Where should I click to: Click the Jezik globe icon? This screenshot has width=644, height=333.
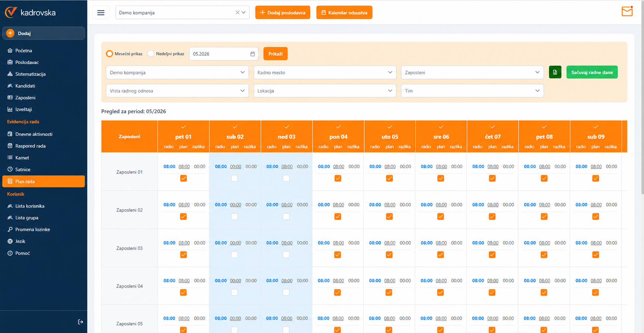point(10,241)
